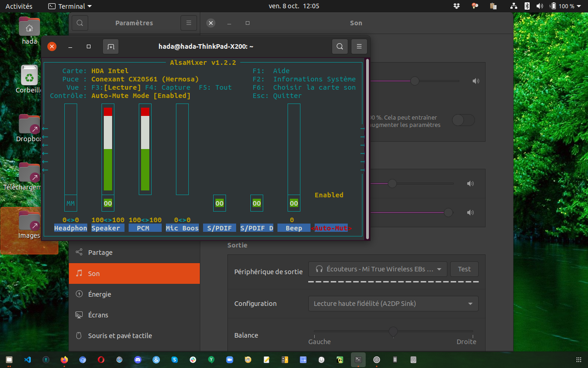This screenshot has width=588, height=368.
Task: Open the Dropbox desktop shortcut folder
Action: coord(29,128)
